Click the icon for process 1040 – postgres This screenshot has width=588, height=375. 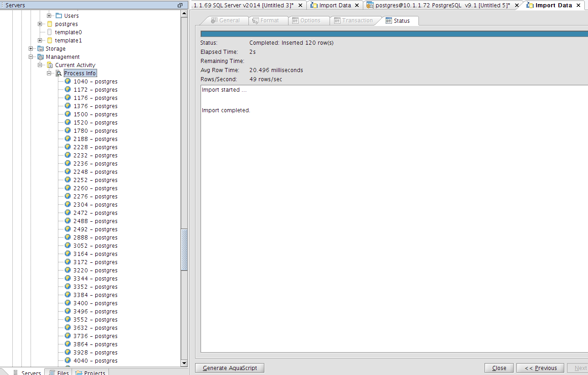(68, 81)
